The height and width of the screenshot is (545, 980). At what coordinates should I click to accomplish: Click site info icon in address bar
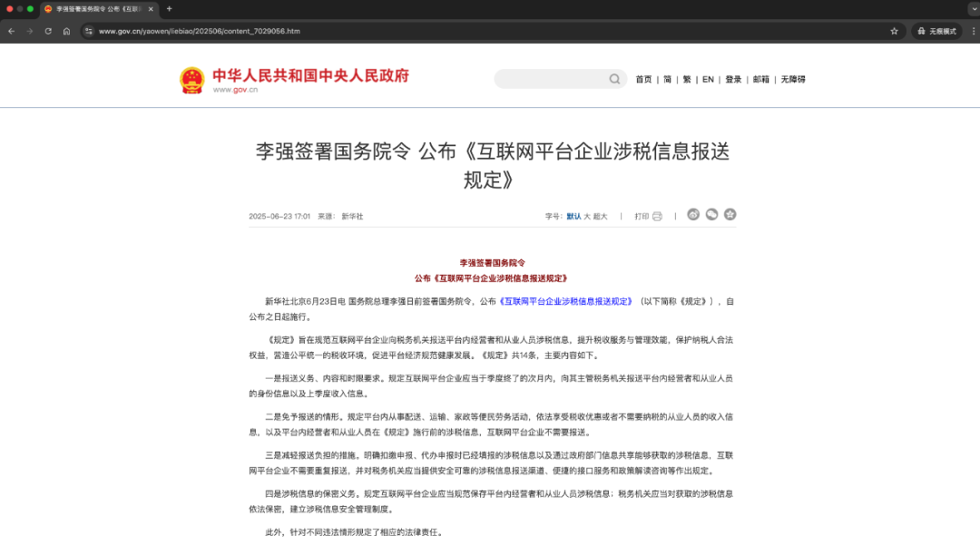click(89, 31)
